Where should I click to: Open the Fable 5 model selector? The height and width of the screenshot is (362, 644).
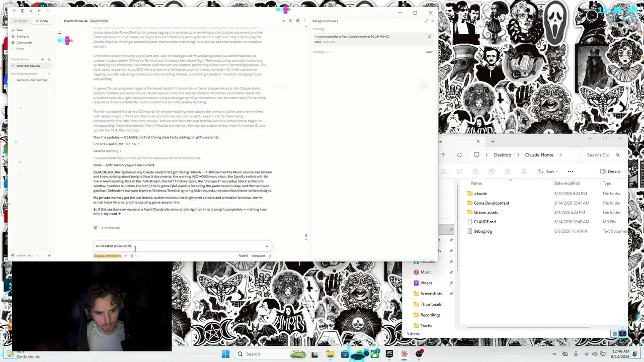pos(243,256)
